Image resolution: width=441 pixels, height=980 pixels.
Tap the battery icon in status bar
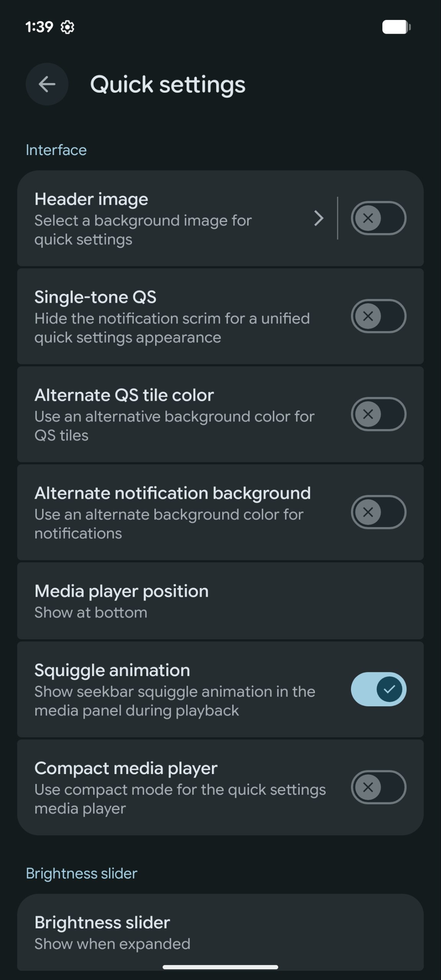coord(397,27)
